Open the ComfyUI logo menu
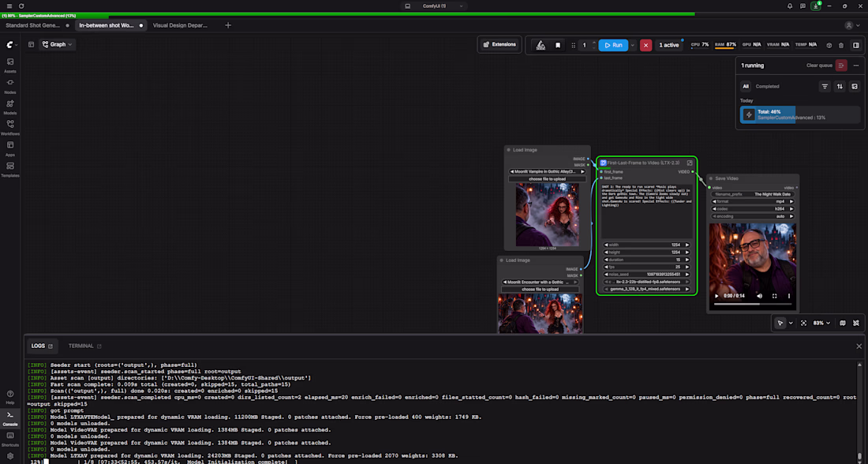This screenshot has height=464, width=868. coord(10,44)
